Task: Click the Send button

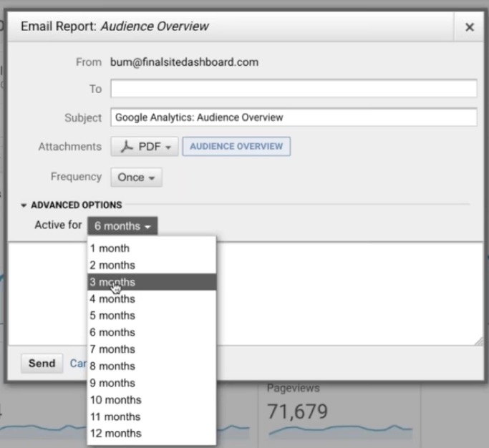Action: pyautogui.click(x=42, y=364)
